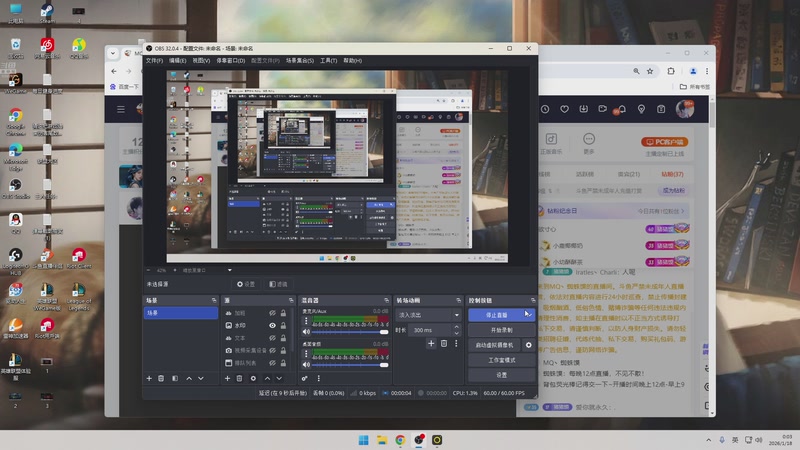
Task: Move scene up in 场景 panel
Action: coord(189,379)
